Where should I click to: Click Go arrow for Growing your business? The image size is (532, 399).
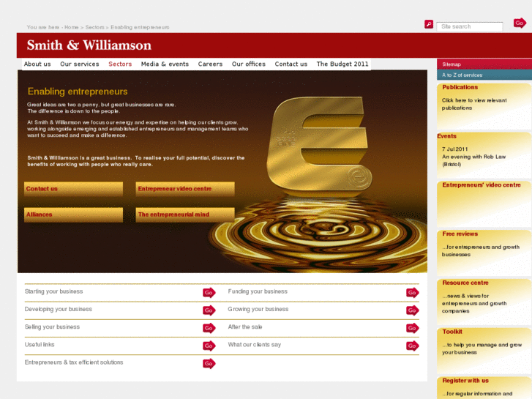pos(413,310)
